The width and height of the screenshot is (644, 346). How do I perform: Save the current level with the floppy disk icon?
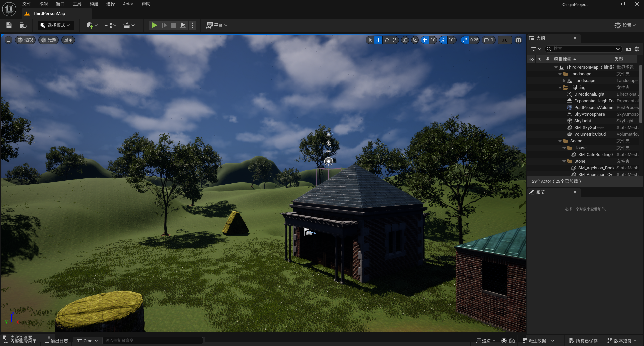point(9,25)
